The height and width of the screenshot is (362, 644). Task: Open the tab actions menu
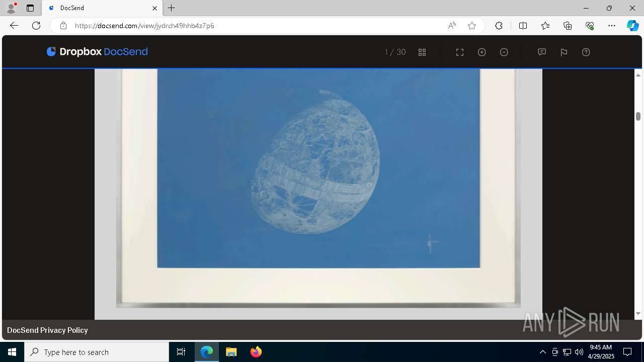coord(30,8)
